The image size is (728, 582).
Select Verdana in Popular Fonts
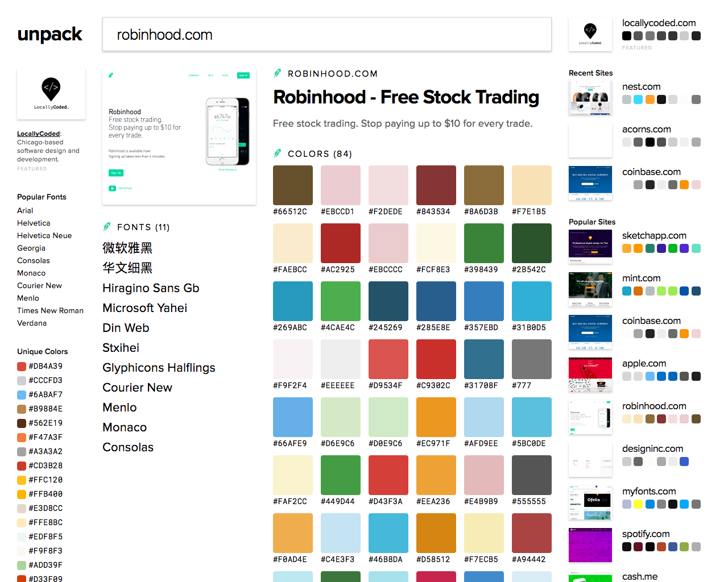tap(32, 323)
